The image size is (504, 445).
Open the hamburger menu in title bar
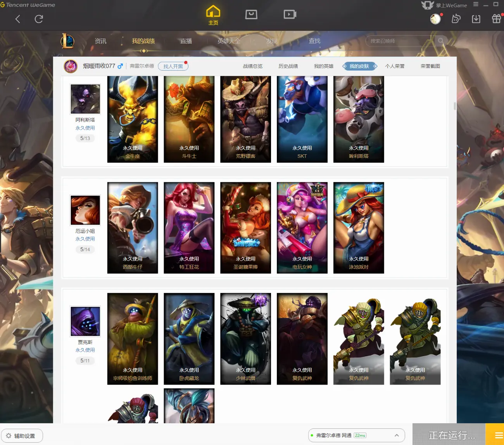click(476, 4)
